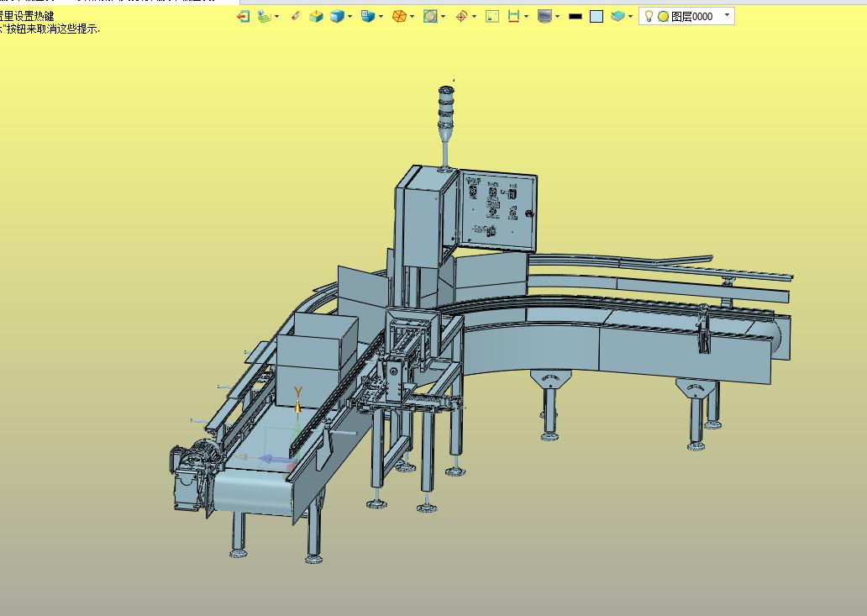Click the yellow-top box view icon
This screenshot has height=616, width=867.
(316, 16)
